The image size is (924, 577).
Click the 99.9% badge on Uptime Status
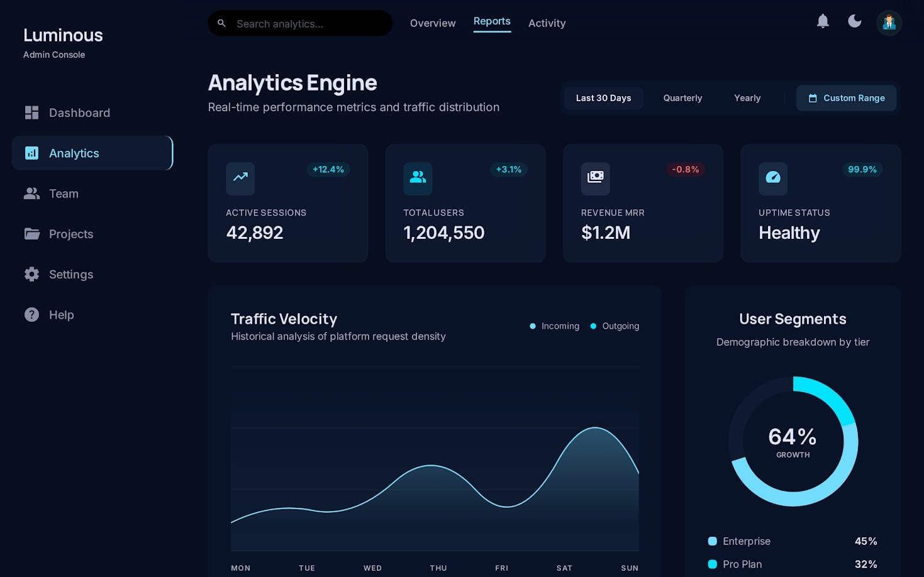pyautogui.click(x=862, y=170)
